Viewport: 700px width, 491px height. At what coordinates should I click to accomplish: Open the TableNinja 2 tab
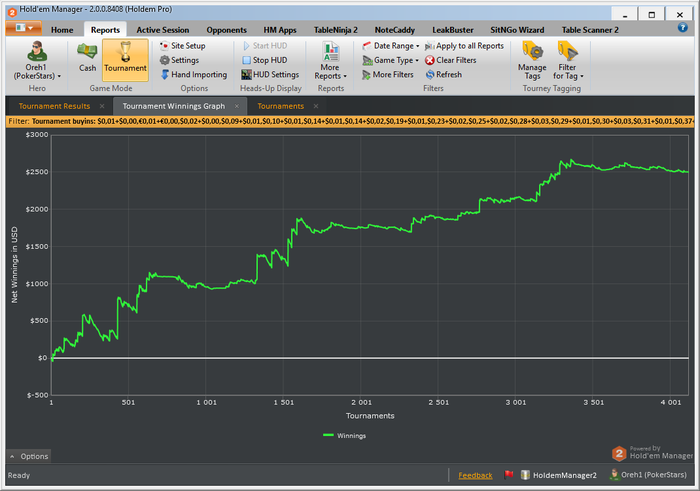pos(336,30)
